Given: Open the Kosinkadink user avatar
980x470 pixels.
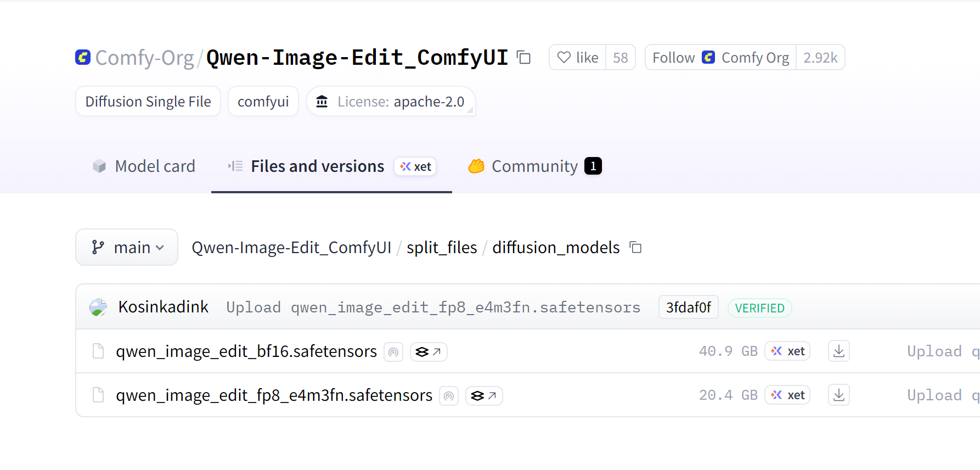Looking at the screenshot, I should click(x=98, y=307).
